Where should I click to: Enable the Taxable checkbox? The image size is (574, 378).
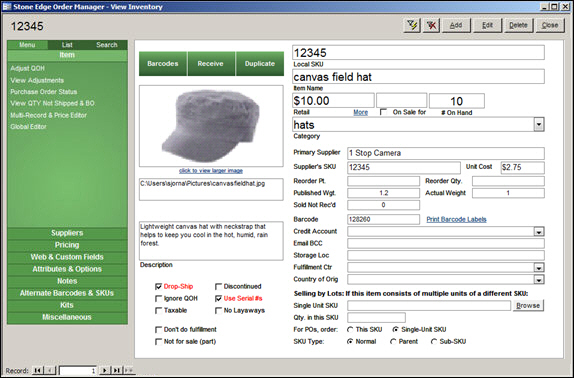point(159,311)
